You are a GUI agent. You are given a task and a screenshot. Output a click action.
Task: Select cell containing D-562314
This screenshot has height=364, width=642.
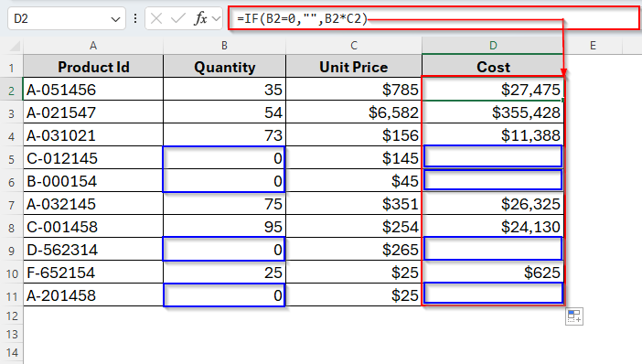tap(93, 250)
